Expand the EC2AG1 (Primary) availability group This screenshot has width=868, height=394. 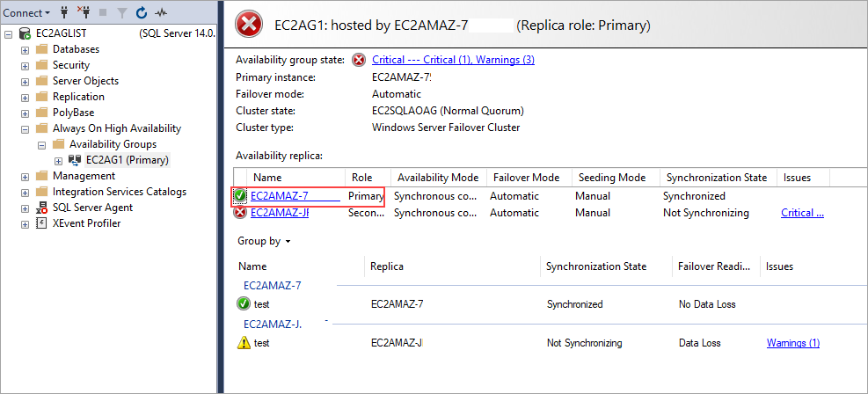(x=59, y=160)
